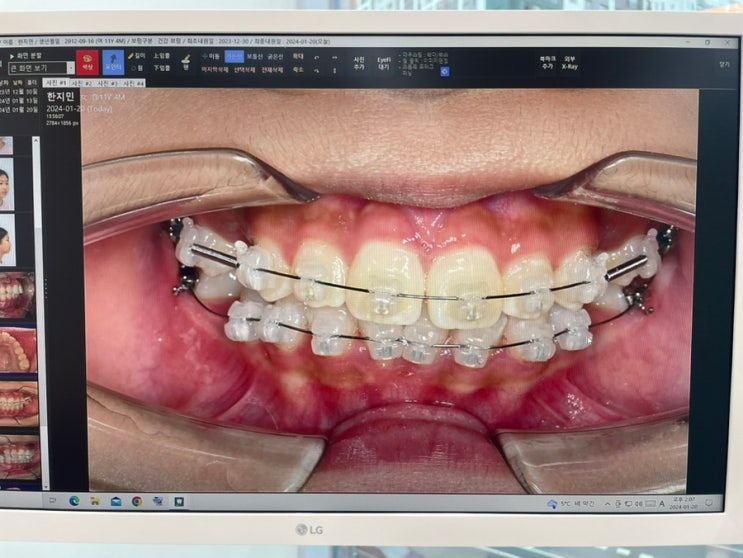Click the red 색상 color palette icon
Image resolution: width=743 pixels, height=558 pixels.
[x=87, y=62]
